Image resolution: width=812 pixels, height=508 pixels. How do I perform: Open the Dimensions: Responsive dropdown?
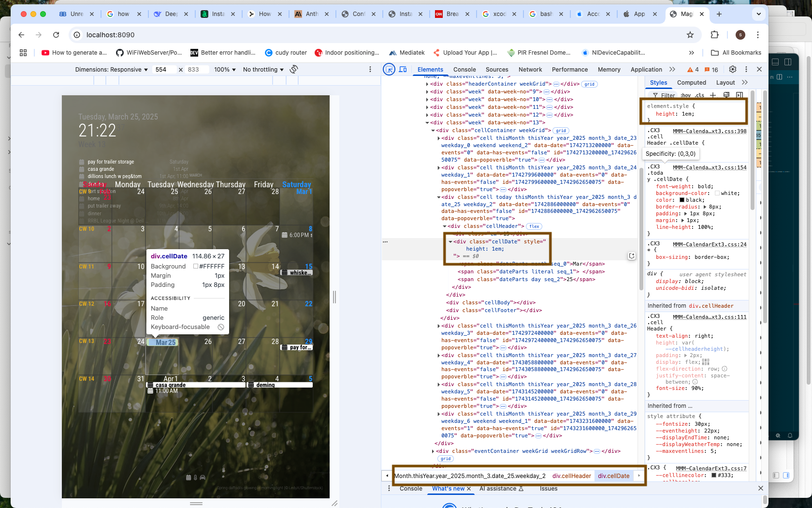(111, 70)
